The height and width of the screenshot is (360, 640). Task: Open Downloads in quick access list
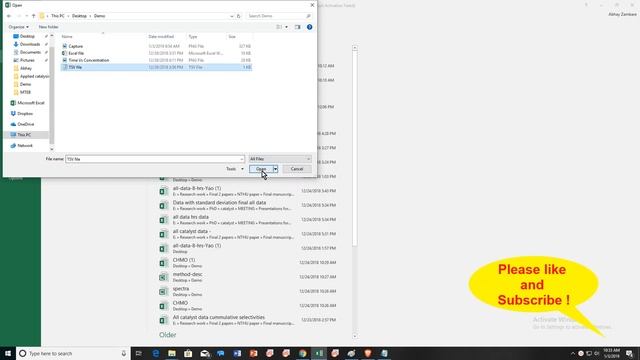pos(27,44)
